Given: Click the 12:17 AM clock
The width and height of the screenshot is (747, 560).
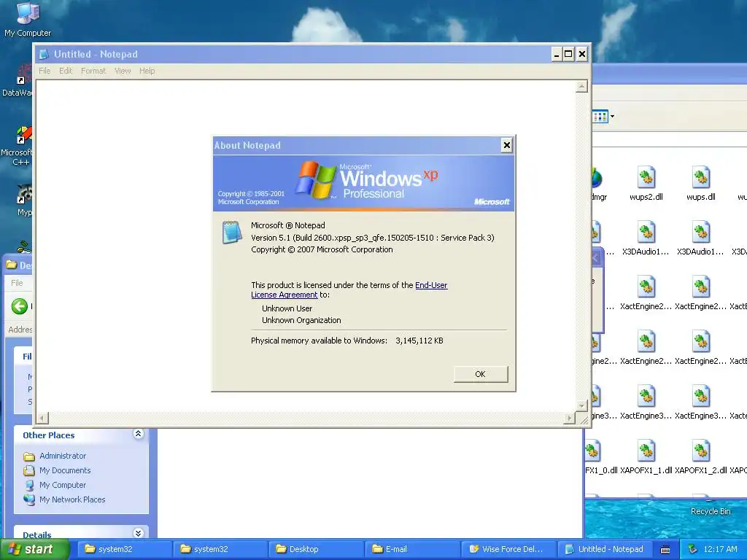Looking at the screenshot, I should 720,550.
